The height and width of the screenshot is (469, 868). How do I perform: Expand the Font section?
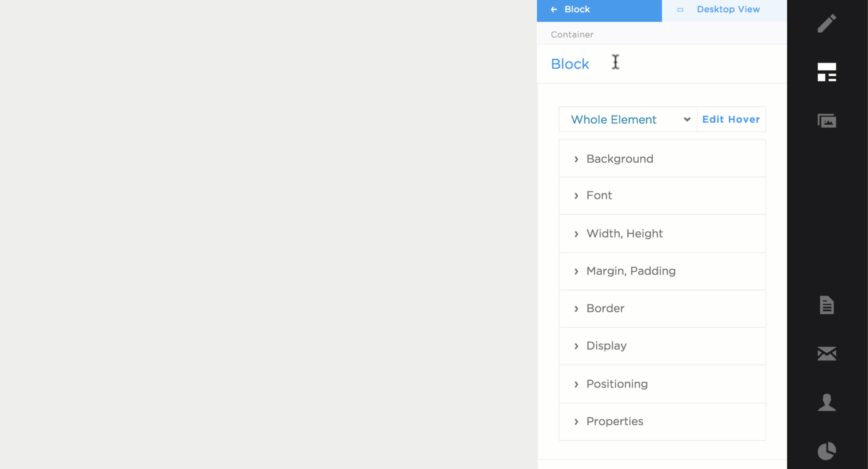click(599, 196)
